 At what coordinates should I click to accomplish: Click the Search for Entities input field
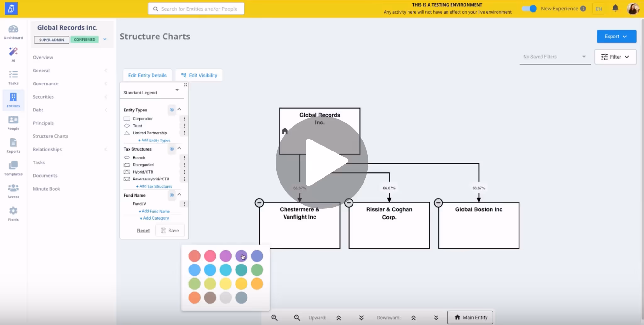[196, 9]
